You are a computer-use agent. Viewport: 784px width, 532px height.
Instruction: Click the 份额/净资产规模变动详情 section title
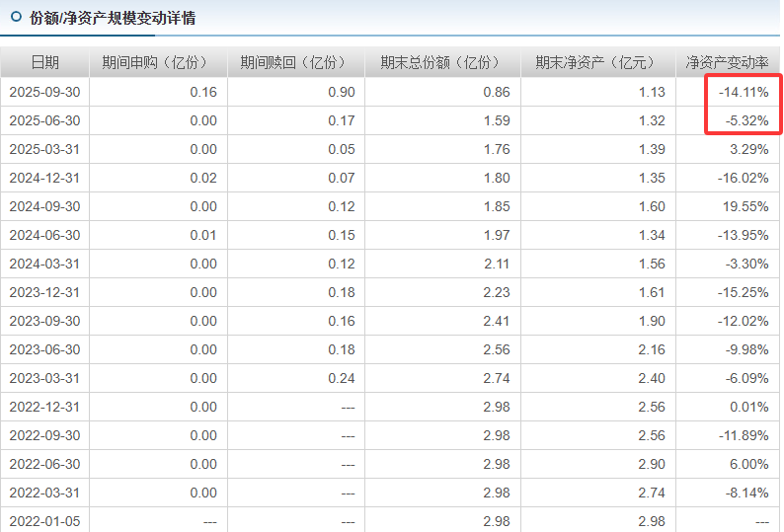[113, 18]
